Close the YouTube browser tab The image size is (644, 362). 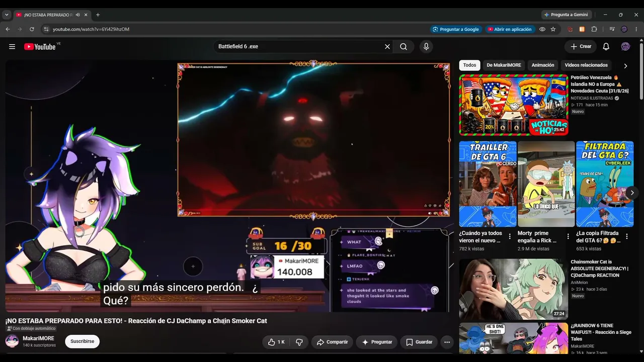click(86, 15)
